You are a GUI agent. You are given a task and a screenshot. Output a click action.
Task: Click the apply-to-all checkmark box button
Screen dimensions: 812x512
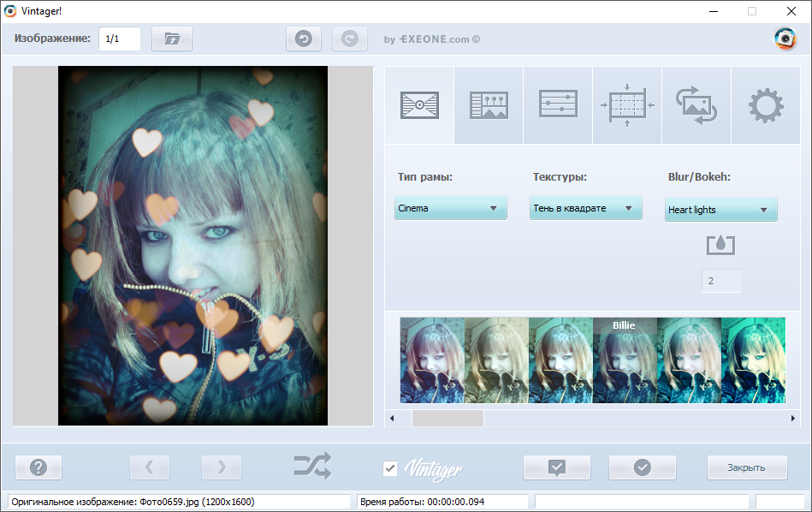(x=557, y=467)
